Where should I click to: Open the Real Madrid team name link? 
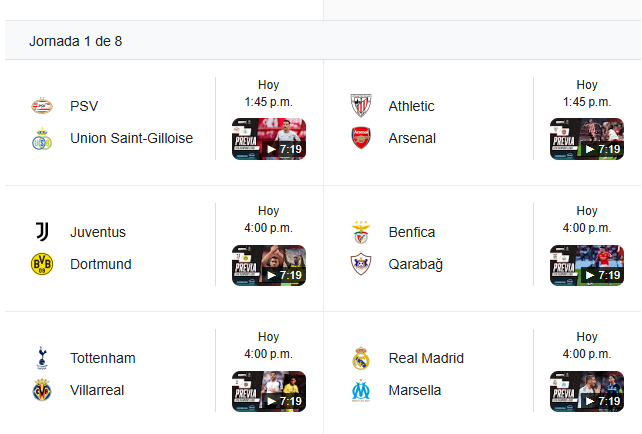pos(426,358)
